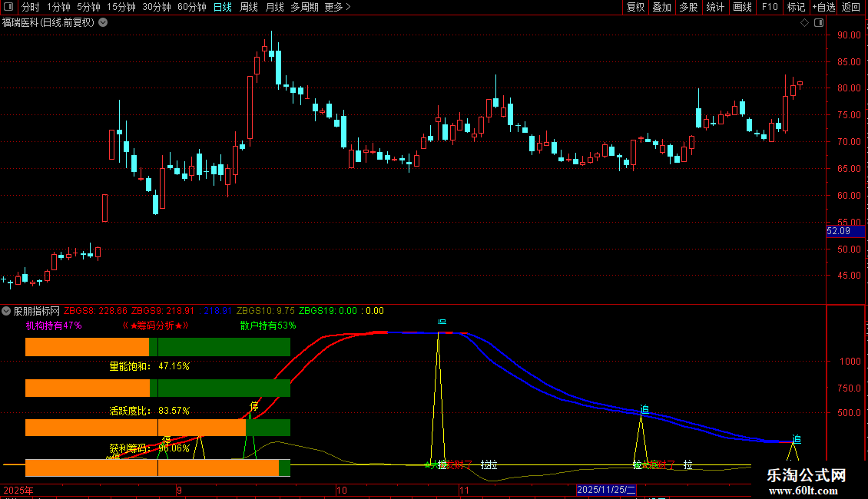Screen dimensions: 868x499
Task: Click 叠加 overlay button
Action: (x=661, y=7)
